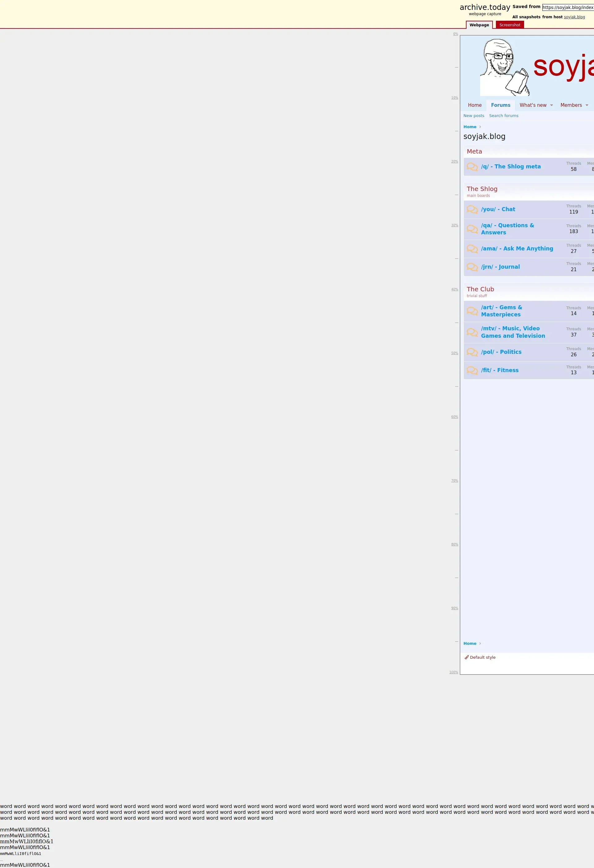Click the paintbrush Default style chooser

click(480, 658)
